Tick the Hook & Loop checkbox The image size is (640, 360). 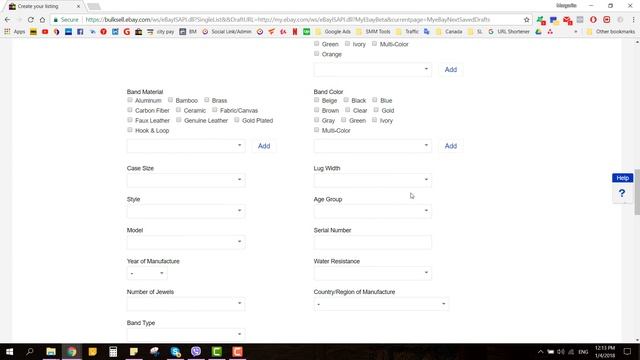pos(130,130)
